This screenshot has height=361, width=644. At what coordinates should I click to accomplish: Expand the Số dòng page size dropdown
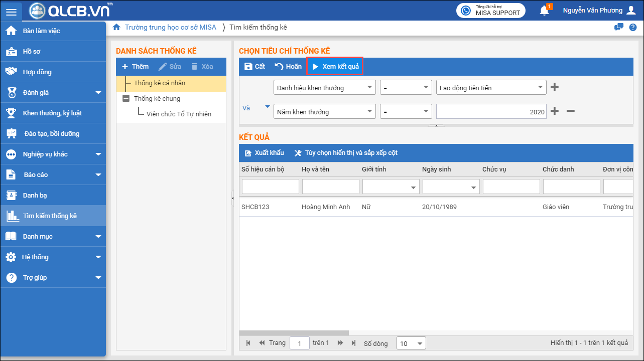(x=411, y=343)
